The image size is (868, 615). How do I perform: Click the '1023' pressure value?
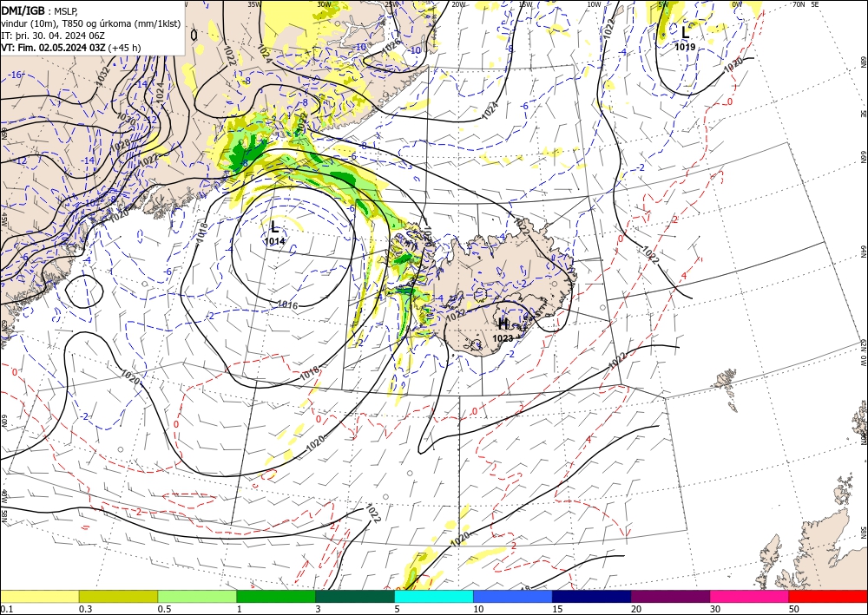click(x=503, y=338)
